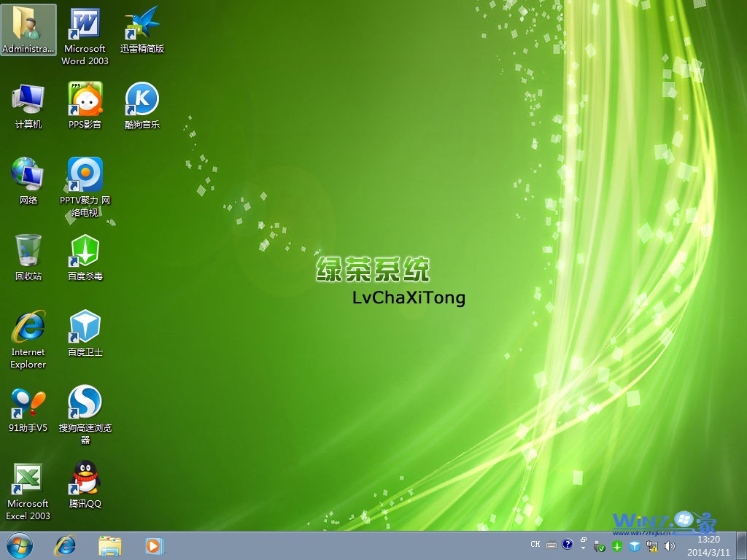The width and height of the screenshot is (747, 560).
Task: Select the 酷狗音乐 KuGou music shortcut
Action: (x=142, y=106)
